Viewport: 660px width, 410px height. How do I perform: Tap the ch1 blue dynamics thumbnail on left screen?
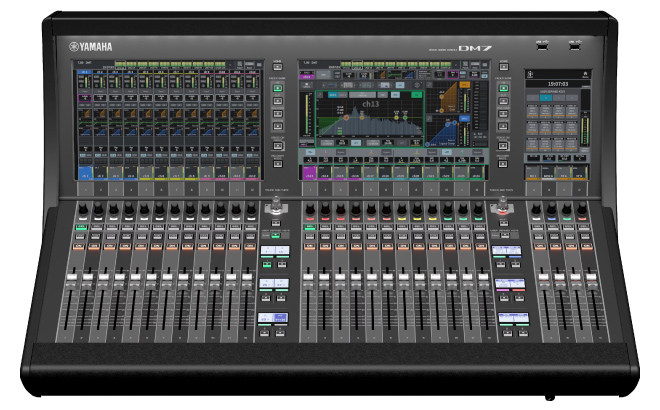[x=85, y=131]
